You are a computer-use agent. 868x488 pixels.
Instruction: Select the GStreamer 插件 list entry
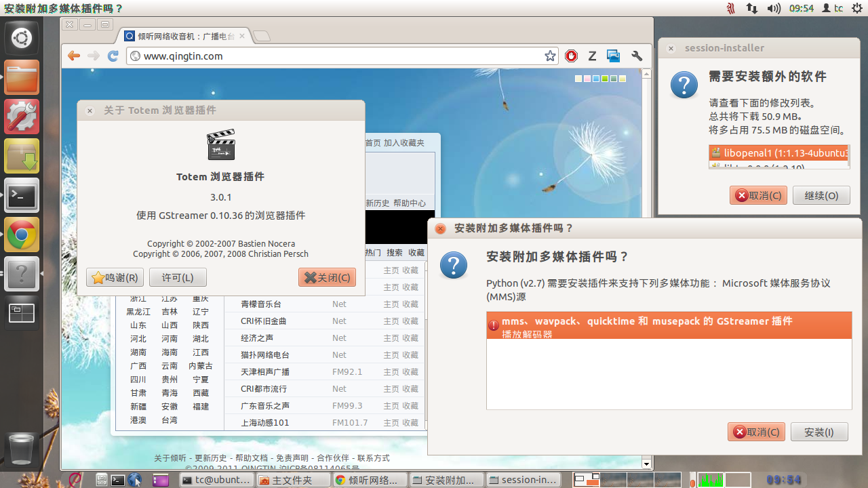[669, 326]
